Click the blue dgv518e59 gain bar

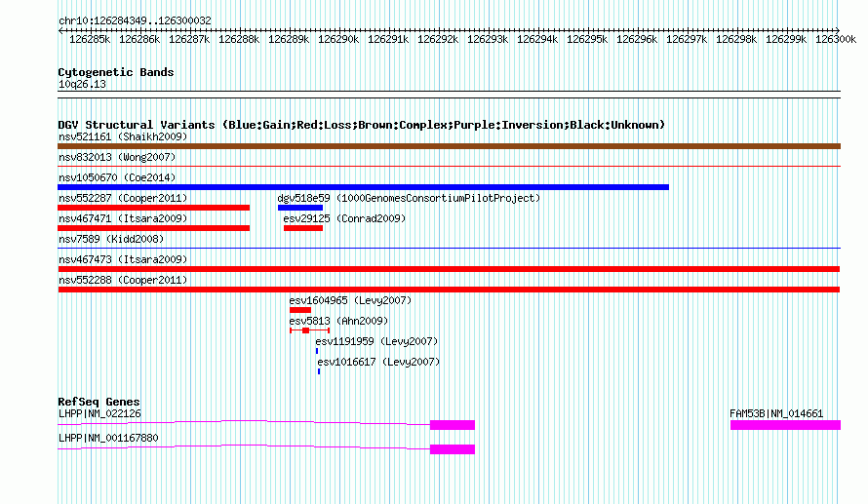click(300, 208)
